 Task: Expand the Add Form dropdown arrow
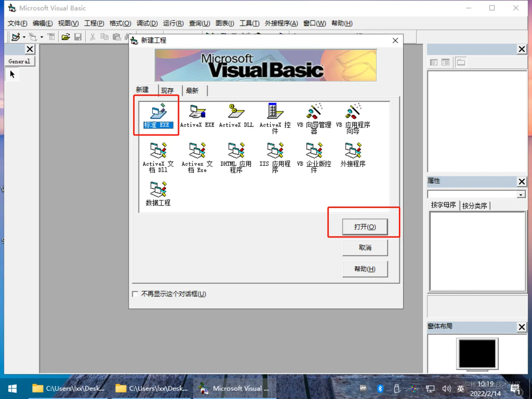(x=42, y=37)
